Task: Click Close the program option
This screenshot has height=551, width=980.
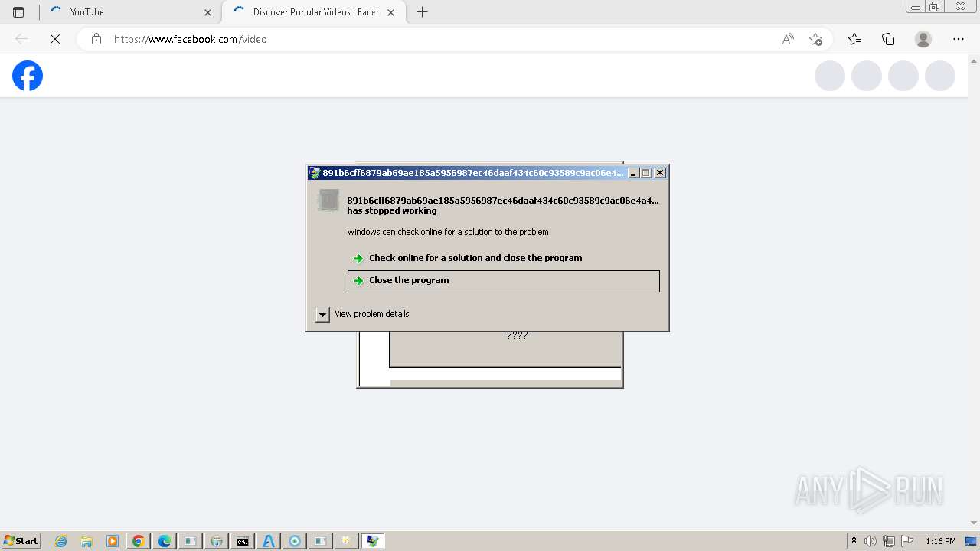Action: click(x=503, y=281)
